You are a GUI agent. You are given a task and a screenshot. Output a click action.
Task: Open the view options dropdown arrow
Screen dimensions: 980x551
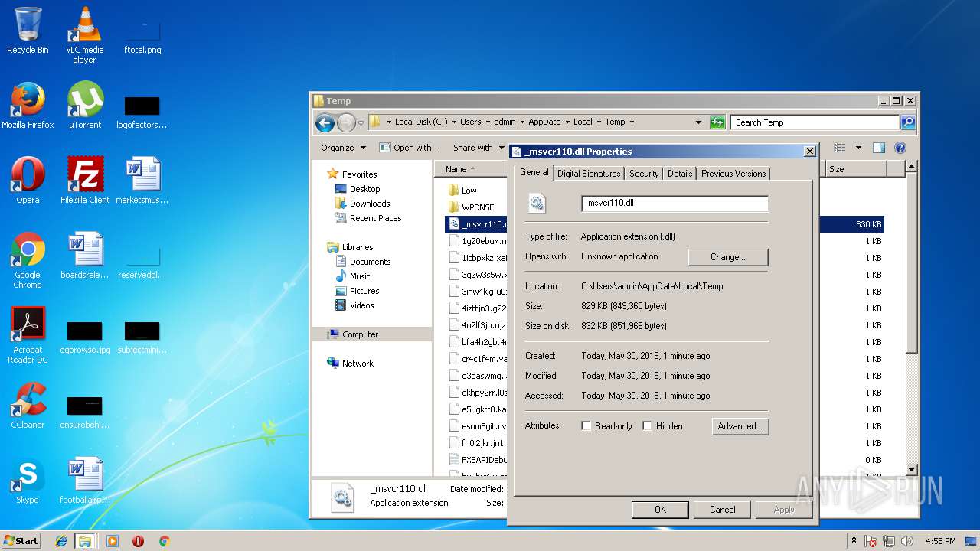coord(858,148)
